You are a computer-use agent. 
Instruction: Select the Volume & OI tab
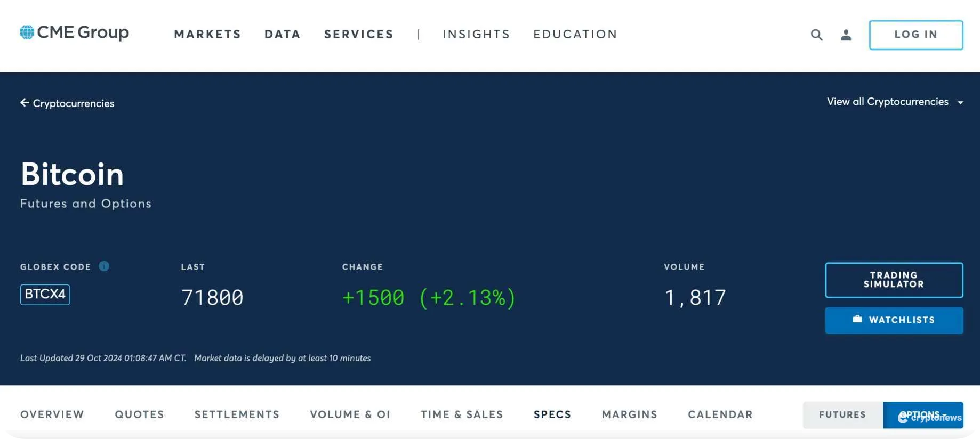tap(350, 414)
